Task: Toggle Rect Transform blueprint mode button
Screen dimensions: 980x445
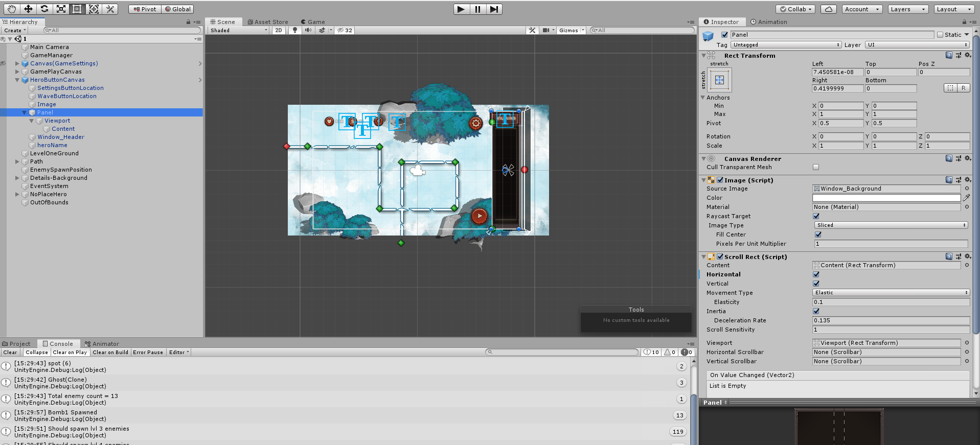Action: point(950,88)
